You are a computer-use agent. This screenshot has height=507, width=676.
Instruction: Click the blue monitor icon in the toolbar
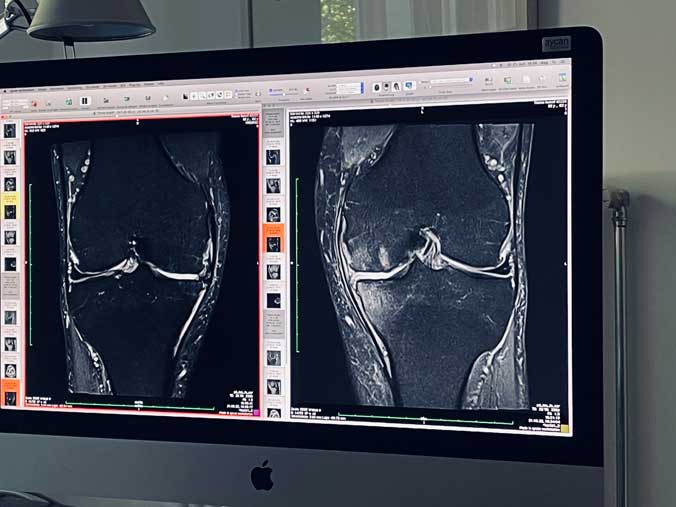coord(409,85)
